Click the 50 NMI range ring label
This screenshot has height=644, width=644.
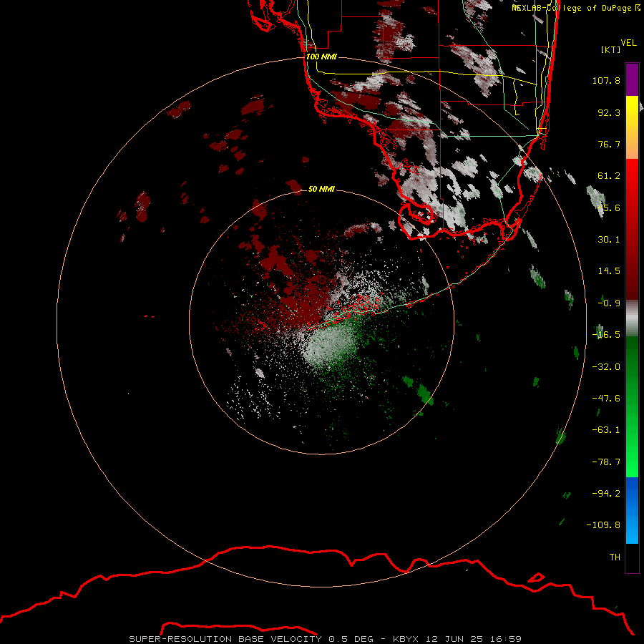tap(321, 189)
